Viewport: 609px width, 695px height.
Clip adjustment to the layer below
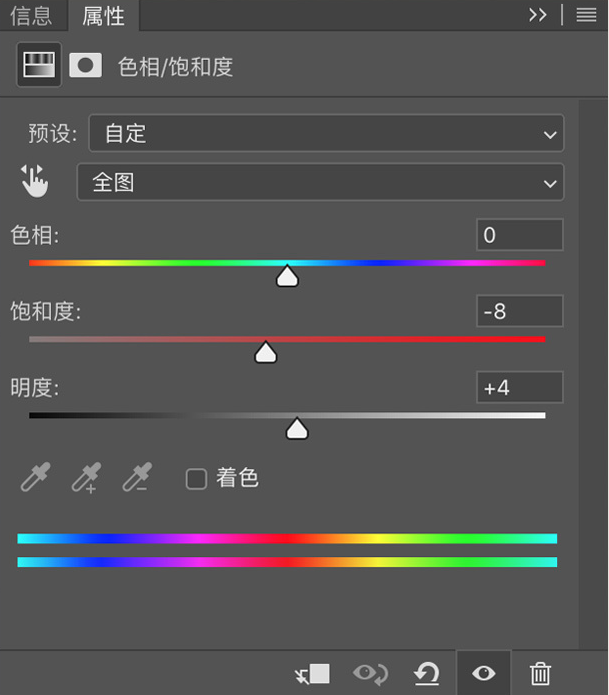[x=312, y=674]
